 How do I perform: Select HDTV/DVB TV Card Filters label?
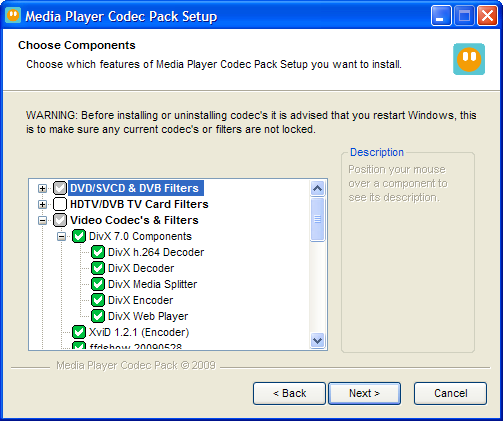coord(139,204)
